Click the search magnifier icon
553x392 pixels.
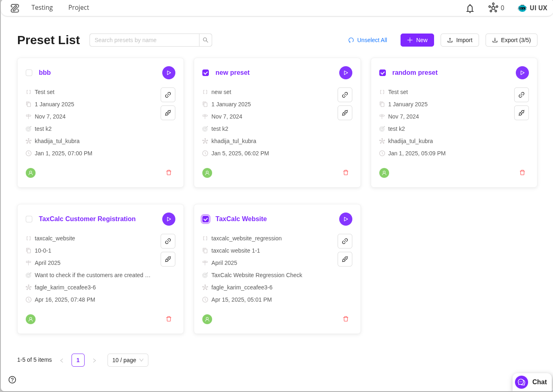[206, 40]
